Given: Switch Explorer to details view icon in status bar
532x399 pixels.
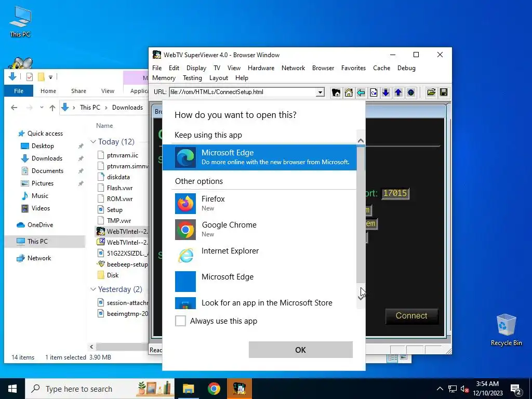Looking at the screenshot, I should click(392, 358).
